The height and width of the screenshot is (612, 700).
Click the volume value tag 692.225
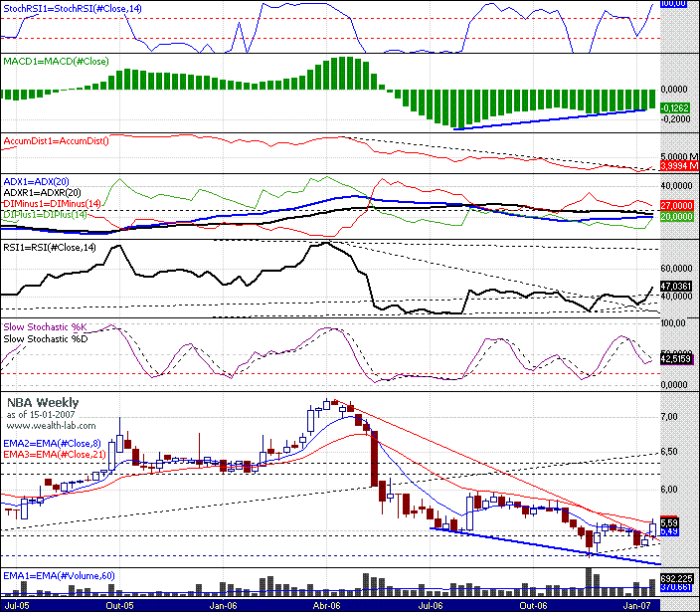pyautogui.click(x=676, y=578)
